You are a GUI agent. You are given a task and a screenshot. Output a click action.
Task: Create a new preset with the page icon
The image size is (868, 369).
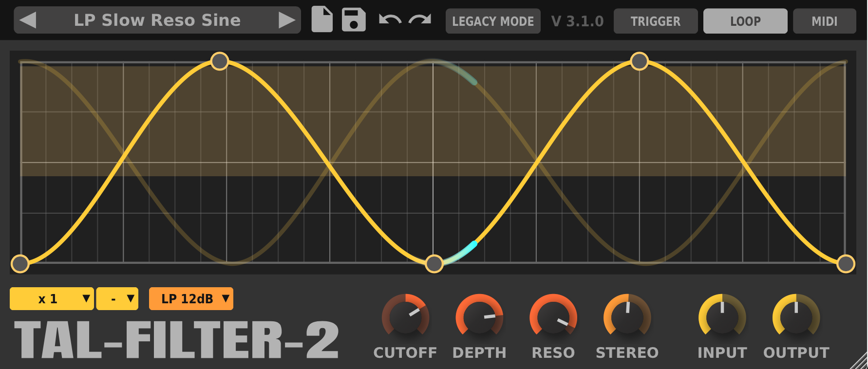[x=322, y=19]
